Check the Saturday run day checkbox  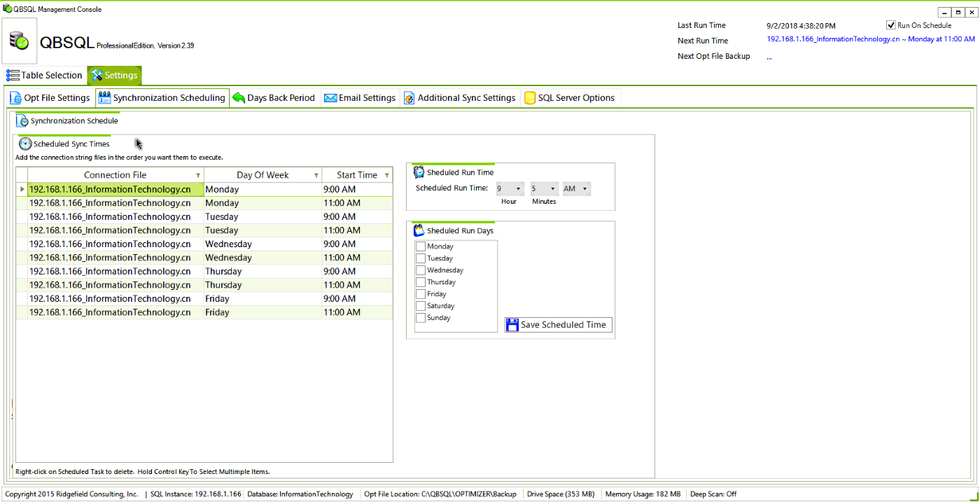pos(421,306)
